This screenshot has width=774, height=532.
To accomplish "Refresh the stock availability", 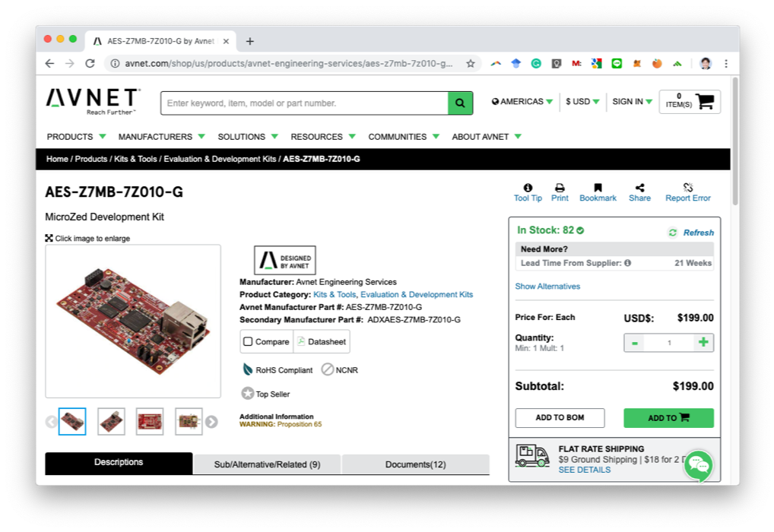I will click(x=691, y=233).
